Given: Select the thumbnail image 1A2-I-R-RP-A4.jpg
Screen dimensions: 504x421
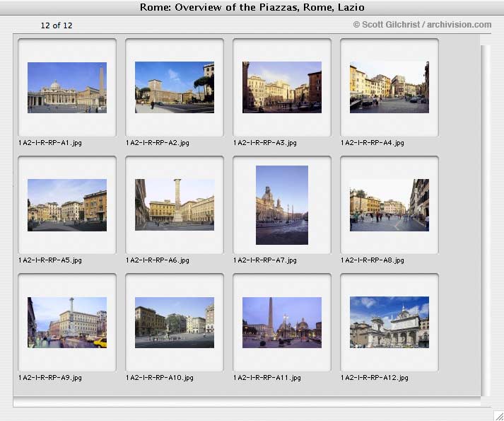Looking at the screenshot, I should [389, 87].
